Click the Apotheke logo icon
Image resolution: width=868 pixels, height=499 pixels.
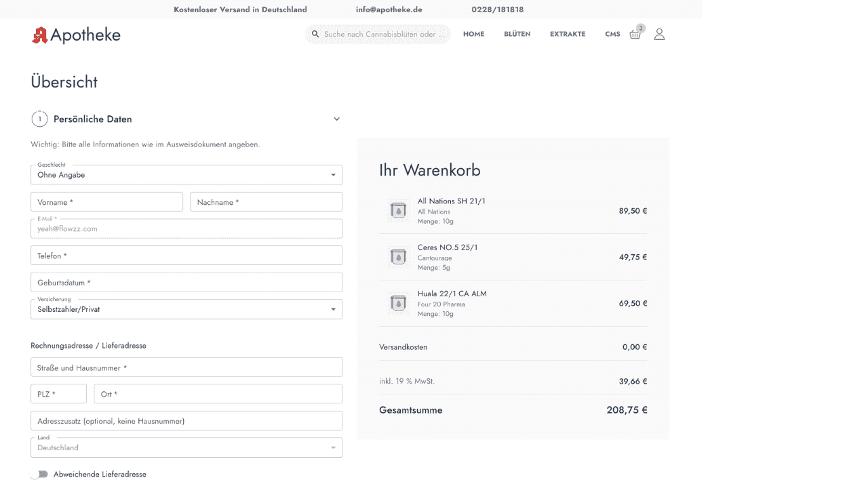39,35
